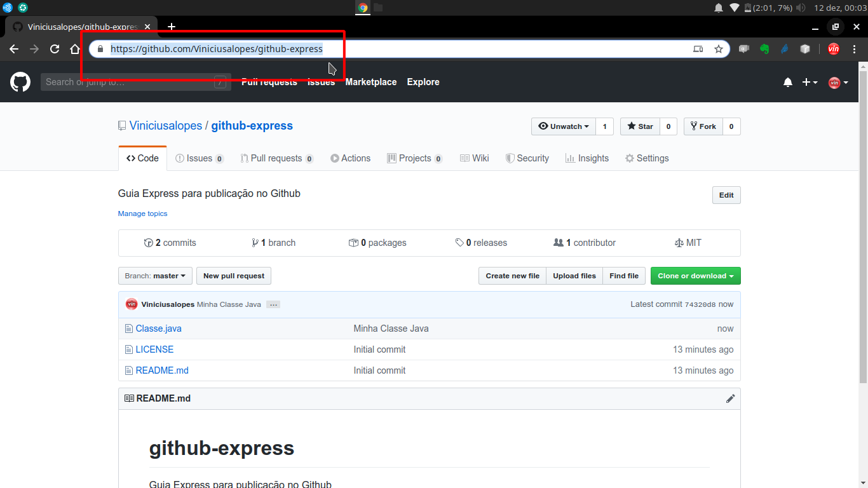The image size is (868, 488).
Task: Open the Pull requests repository tab
Action: click(x=277, y=158)
